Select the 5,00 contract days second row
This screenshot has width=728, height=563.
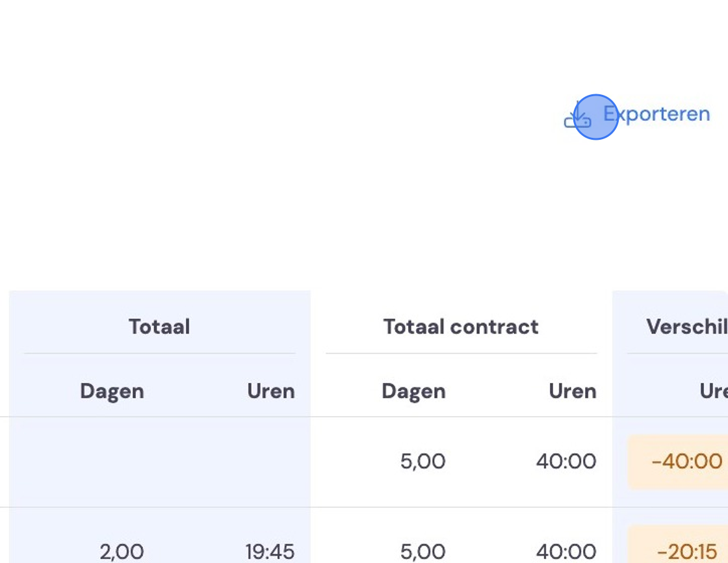(x=422, y=551)
